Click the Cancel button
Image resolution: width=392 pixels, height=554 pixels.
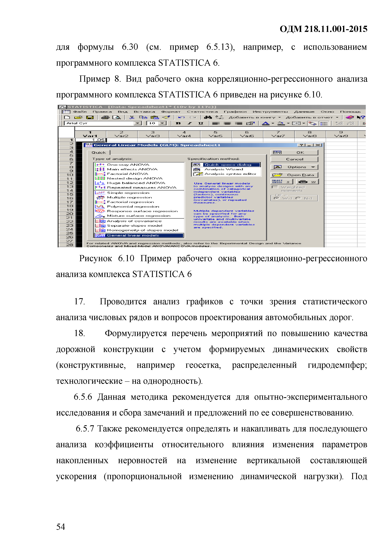(294, 159)
